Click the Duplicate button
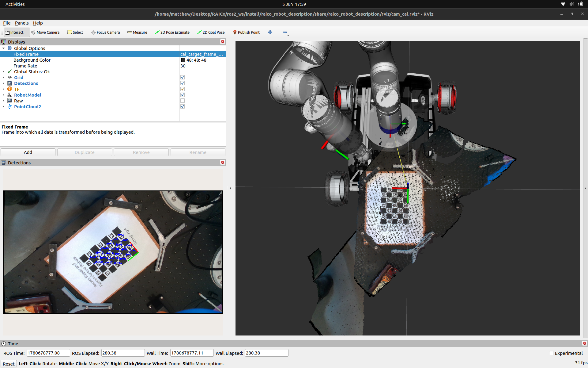This screenshot has width=588, height=368. [85, 152]
